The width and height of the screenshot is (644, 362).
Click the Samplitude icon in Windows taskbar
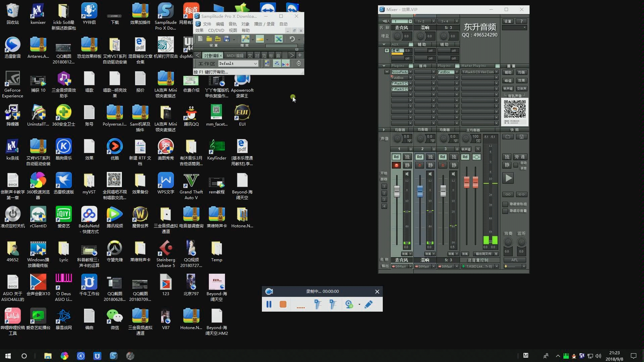[x=113, y=356]
